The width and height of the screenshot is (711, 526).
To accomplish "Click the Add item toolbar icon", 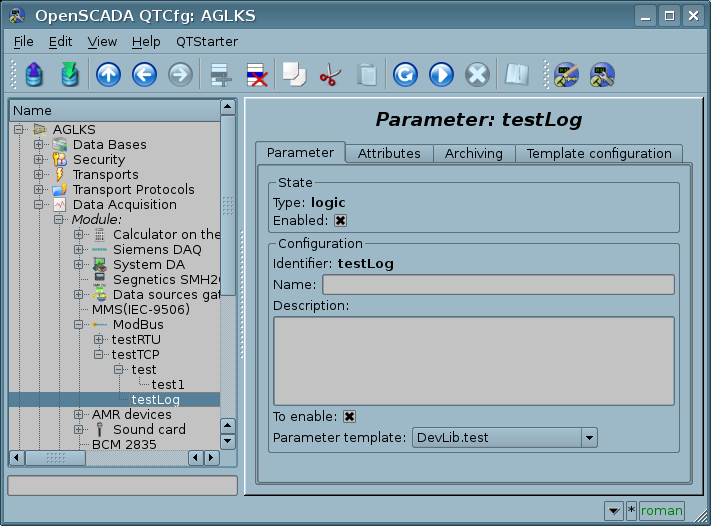I will (220, 74).
